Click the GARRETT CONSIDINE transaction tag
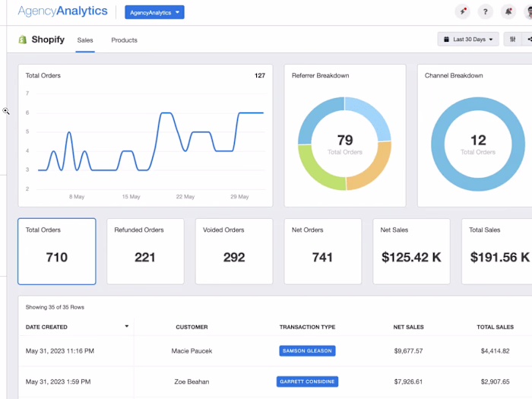 pos(307,382)
